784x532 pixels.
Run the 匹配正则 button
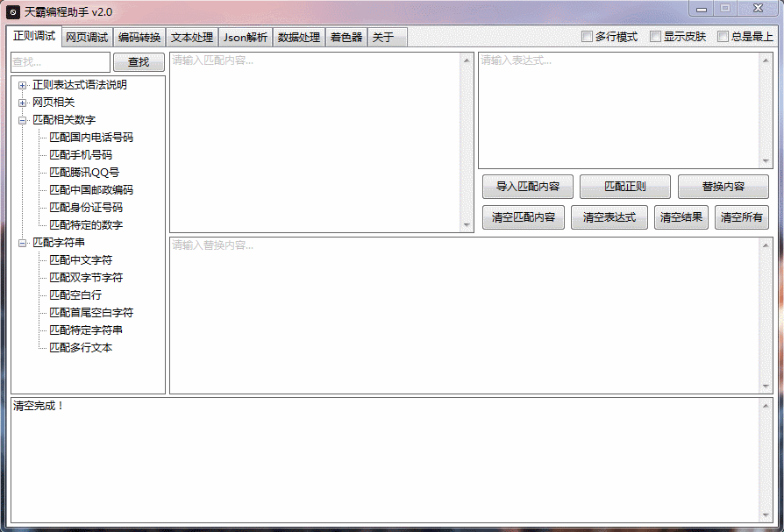(625, 187)
